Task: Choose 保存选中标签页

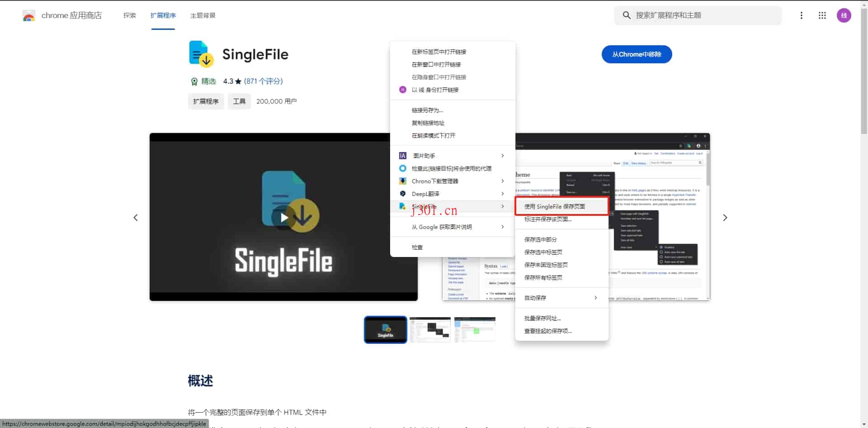Action: (x=562, y=252)
